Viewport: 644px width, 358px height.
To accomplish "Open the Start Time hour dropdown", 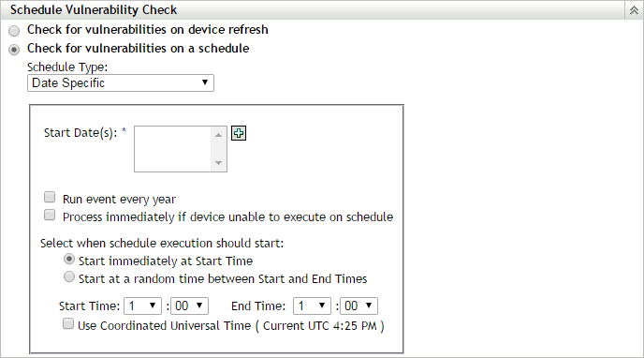I will pos(142,306).
